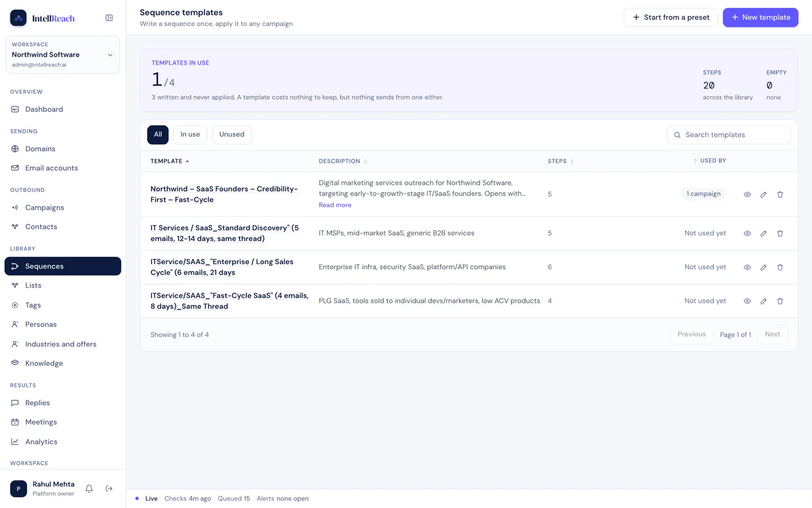812x508 pixels.
Task: Open the 1 campaign badge
Action: coord(703,194)
